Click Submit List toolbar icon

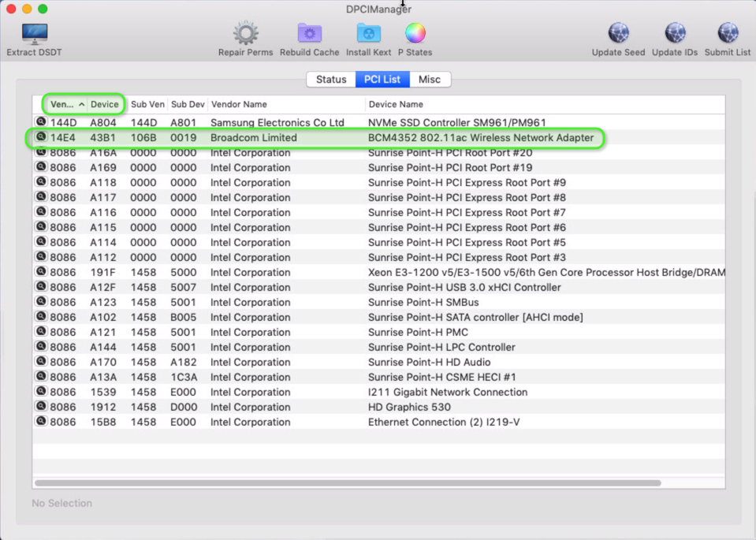727,34
